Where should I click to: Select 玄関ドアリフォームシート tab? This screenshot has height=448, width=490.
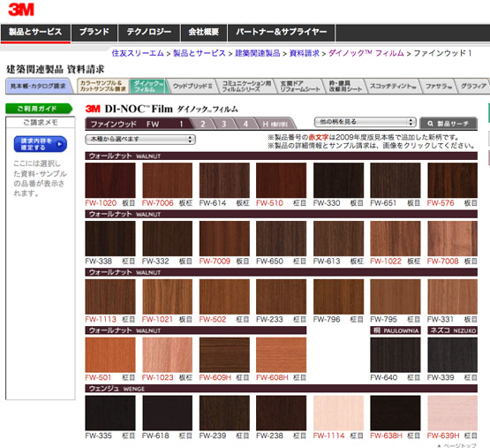299,86
